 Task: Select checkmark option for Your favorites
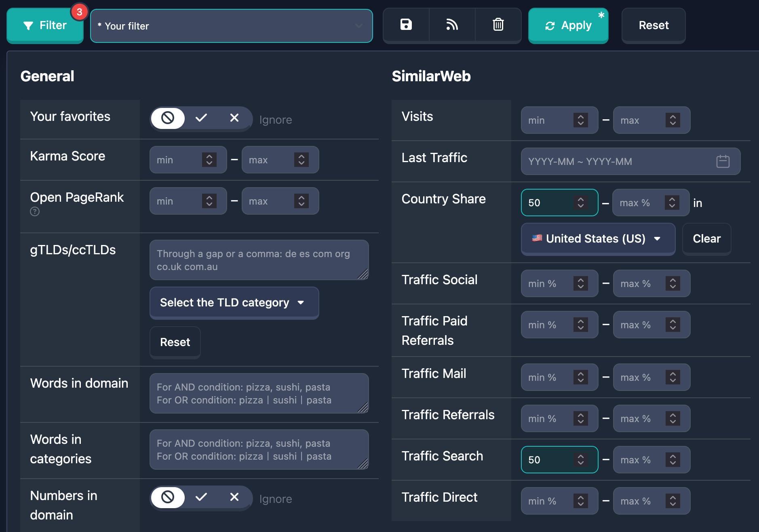click(201, 118)
